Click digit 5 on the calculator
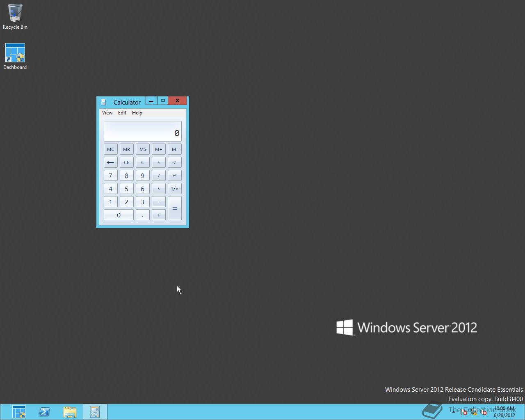This screenshot has height=420, width=525. [x=127, y=189]
